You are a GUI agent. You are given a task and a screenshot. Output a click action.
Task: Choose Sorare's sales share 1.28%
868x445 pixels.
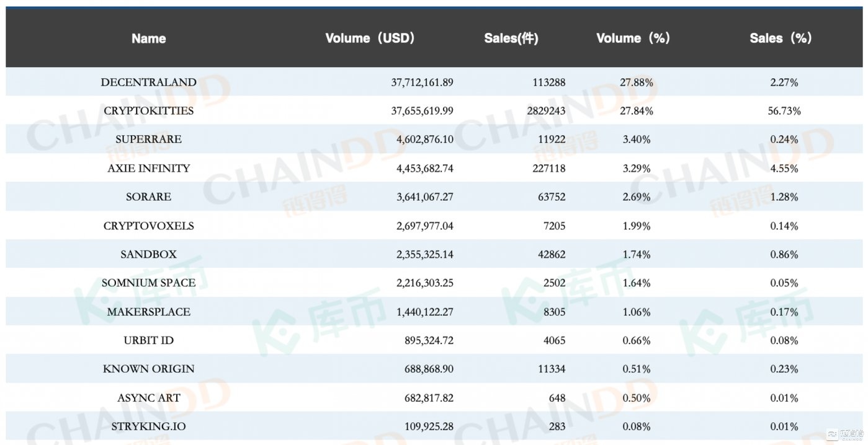pyautogui.click(x=784, y=197)
